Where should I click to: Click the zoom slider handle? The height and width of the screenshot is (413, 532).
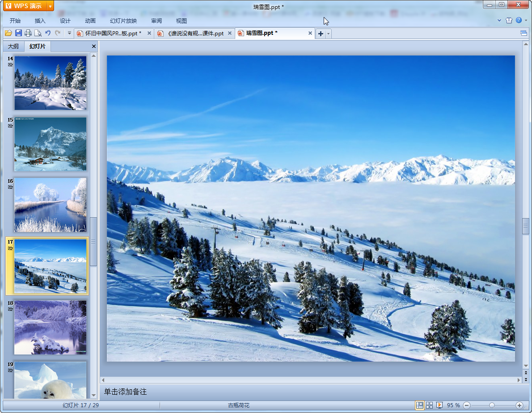(492, 405)
